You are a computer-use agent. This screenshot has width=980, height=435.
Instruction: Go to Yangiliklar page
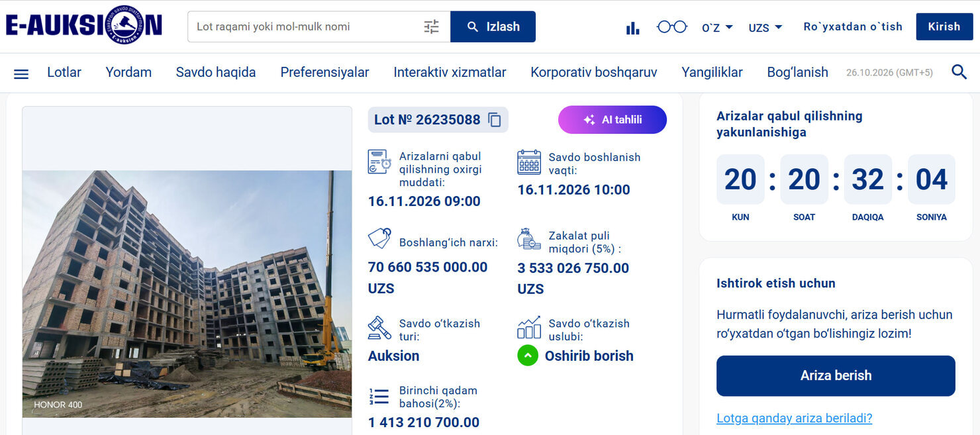pyautogui.click(x=712, y=72)
